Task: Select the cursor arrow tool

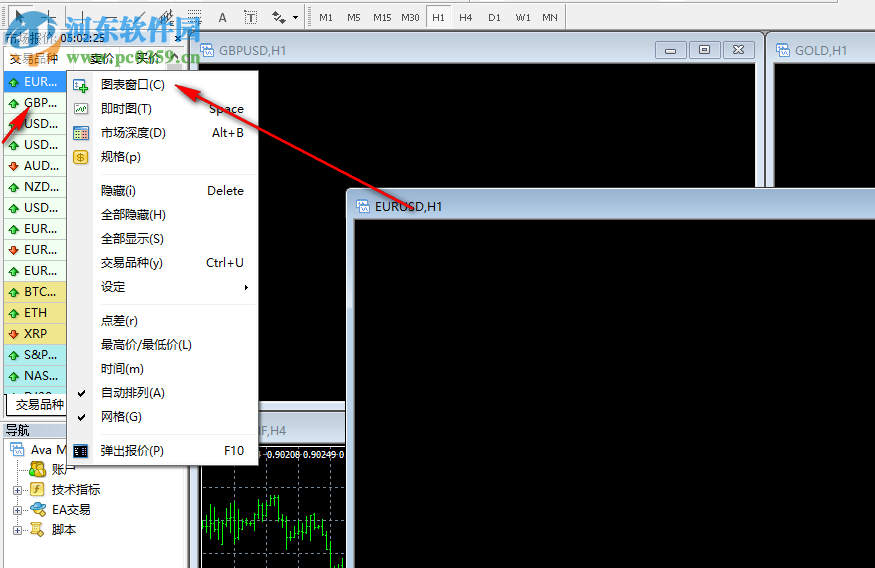Action: (x=21, y=17)
